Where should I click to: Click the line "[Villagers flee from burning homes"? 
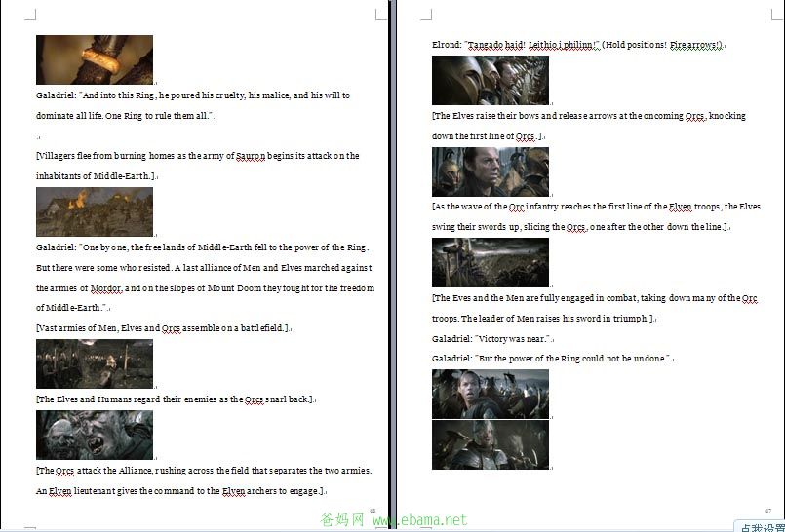(197, 156)
